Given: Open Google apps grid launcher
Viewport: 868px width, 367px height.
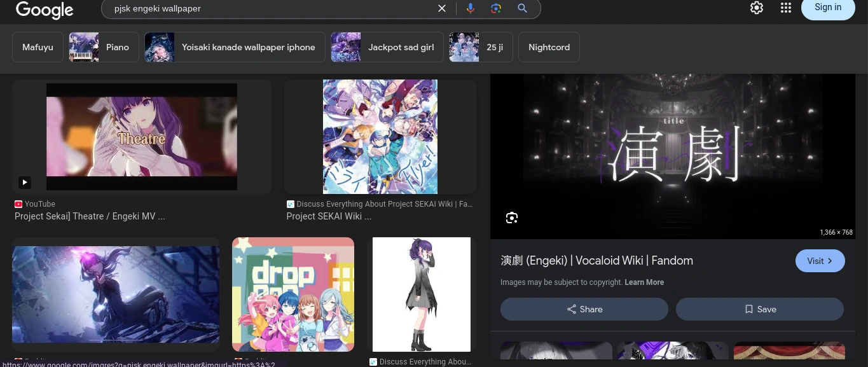Looking at the screenshot, I should click(786, 8).
